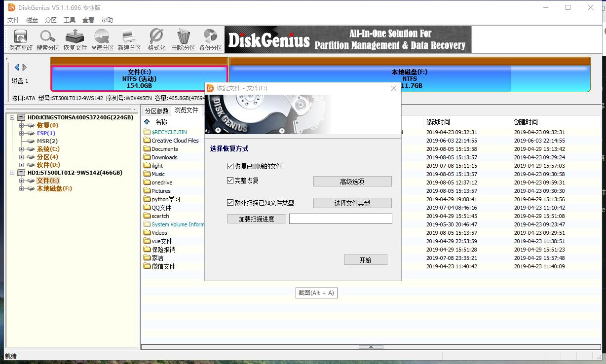Screen dimensions: 606x364
Task: Click the Recover Files (恢复文件) toolbar icon
Action: coord(75,39)
